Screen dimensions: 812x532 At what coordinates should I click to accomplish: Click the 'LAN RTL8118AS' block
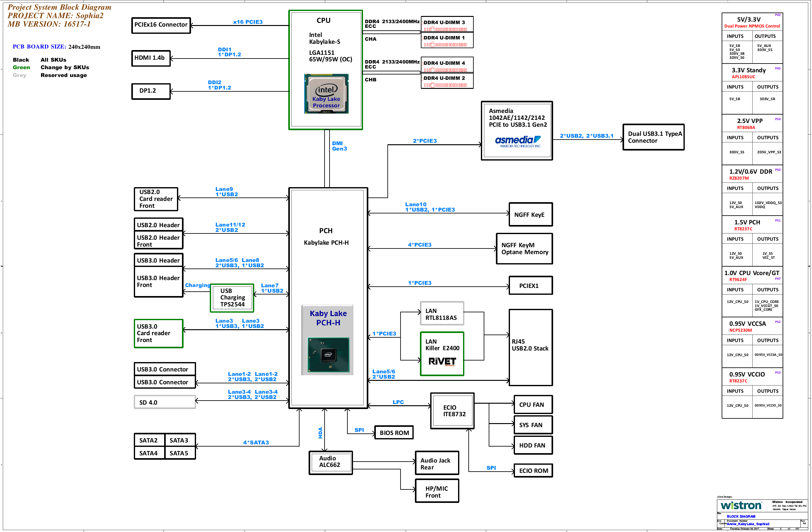442,314
